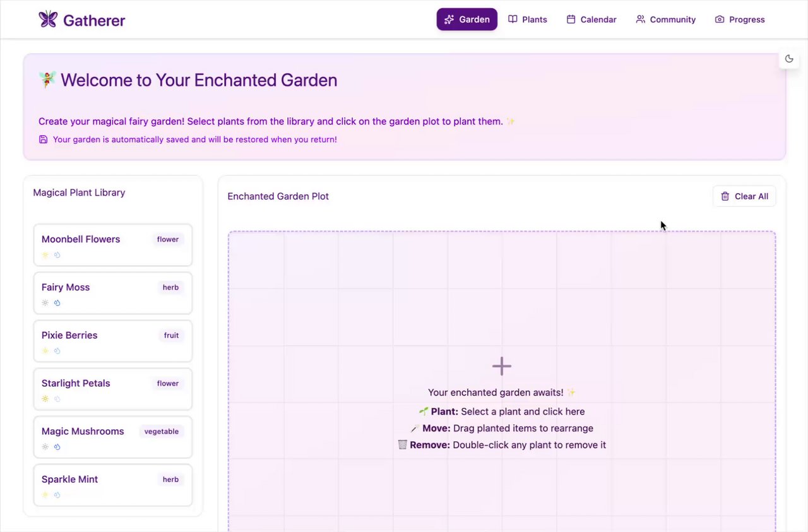Click the sun icon under Moonbell Flowers
Screen dimensions: 808x532
tap(45, 255)
